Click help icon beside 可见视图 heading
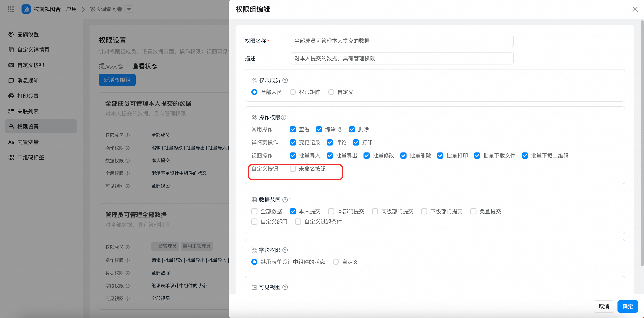644x318 pixels. (x=285, y=287)
